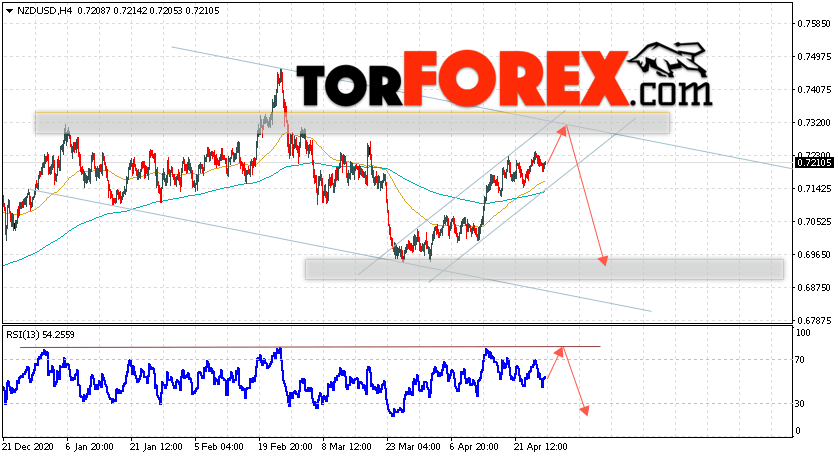Viewport: 838px width, 458px height.
Task: Select time axis label 21 Apr 12:00
Action: 541,447
